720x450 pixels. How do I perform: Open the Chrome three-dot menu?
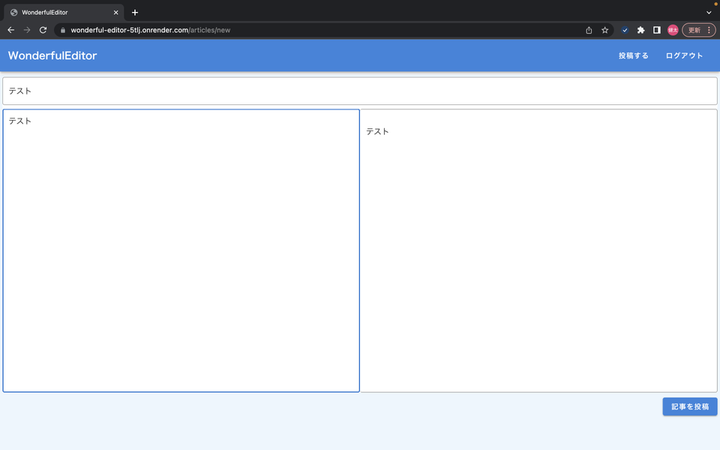pos(709,30)
